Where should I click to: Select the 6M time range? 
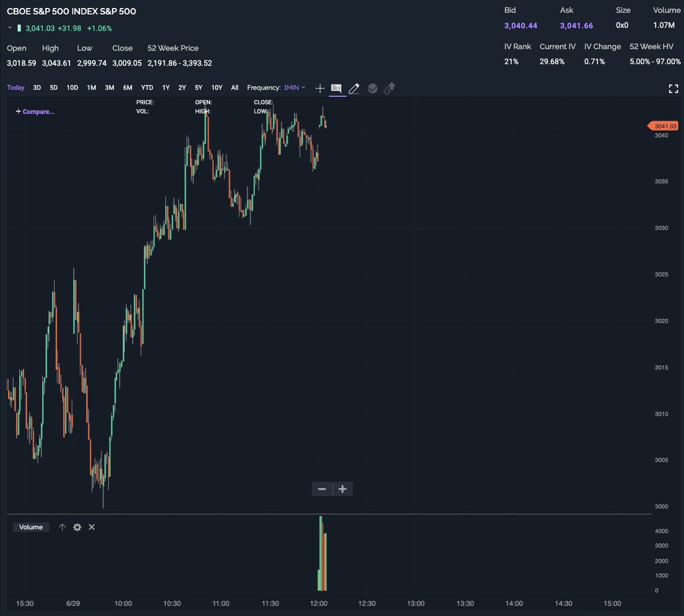128,88
